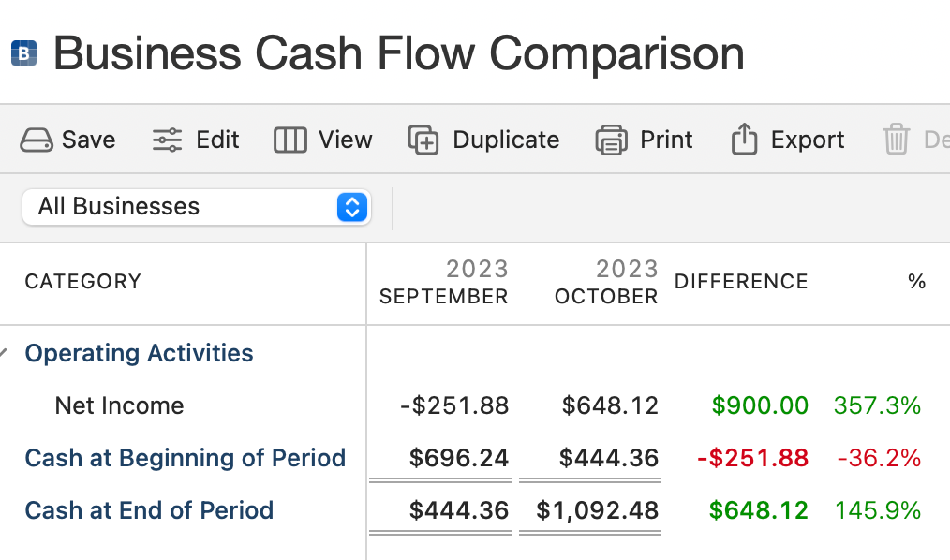Click the trash delete icon
Image resolution: width=950 pixels, height=560 pixels.
(897, 140)
